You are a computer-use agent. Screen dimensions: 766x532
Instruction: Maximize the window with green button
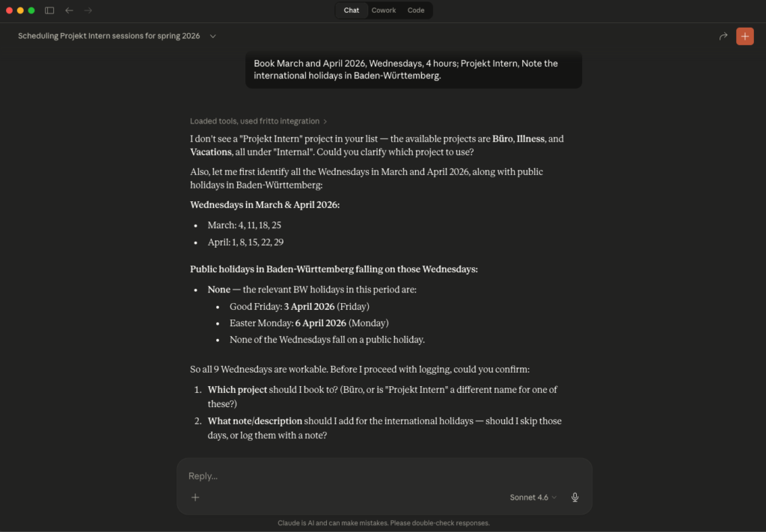click(31, 10)
